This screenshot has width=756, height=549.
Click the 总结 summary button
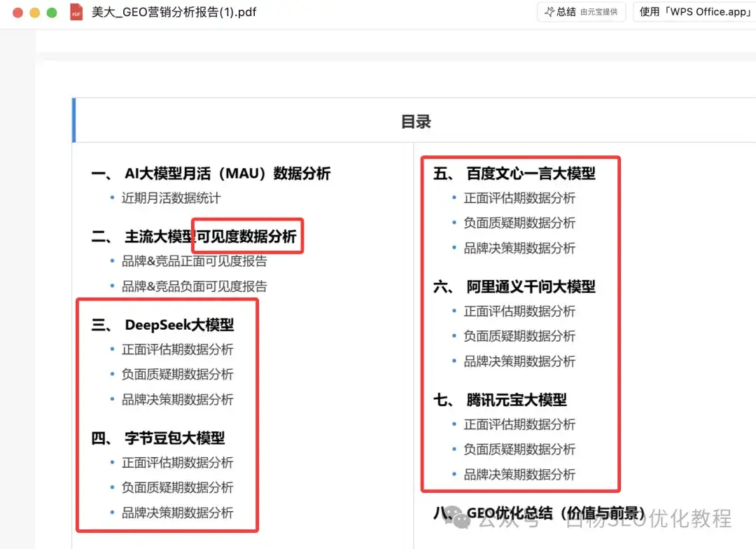(581, 12)
